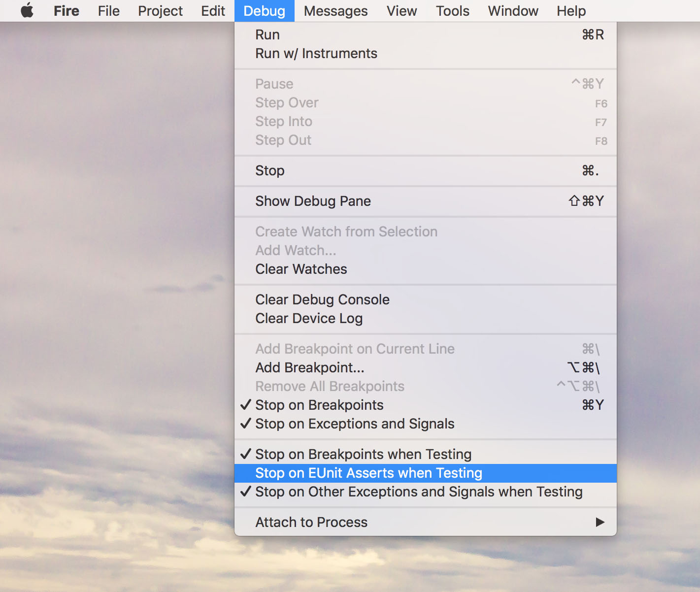Open the Tools menu

(453, 11)
